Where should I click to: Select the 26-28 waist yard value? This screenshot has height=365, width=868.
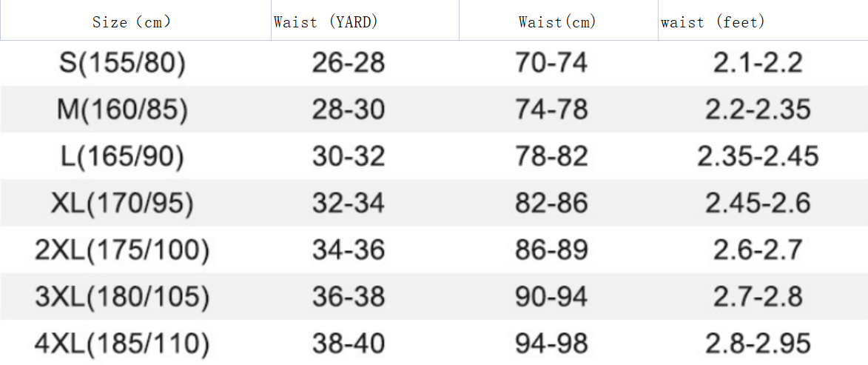(x=349, y=63)
